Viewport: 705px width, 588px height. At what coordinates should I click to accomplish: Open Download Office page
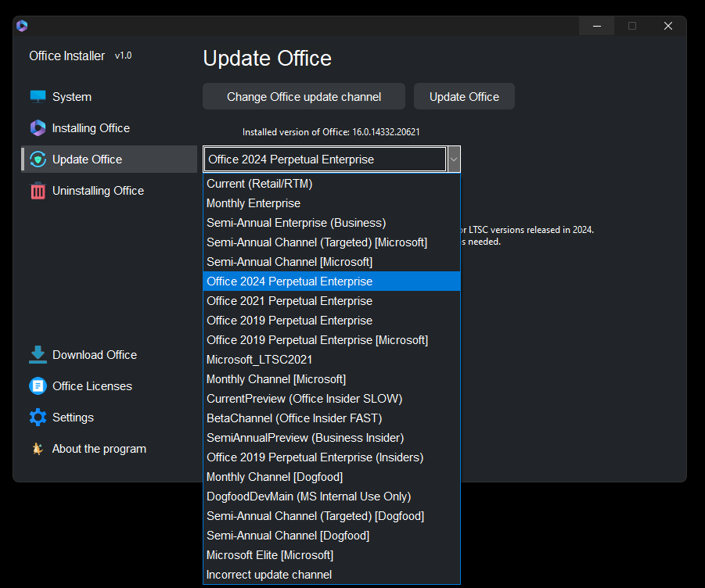[x=110, y=355]
